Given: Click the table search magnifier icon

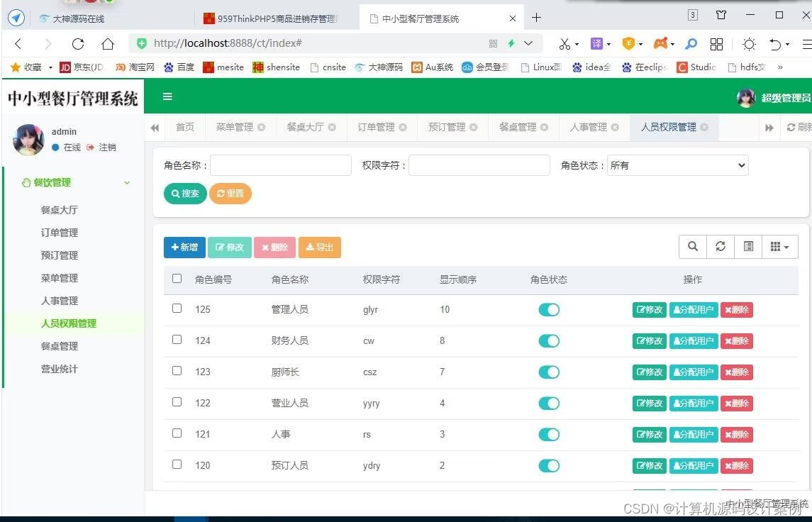Looking at the screenshot, I should tap(692, 247).
